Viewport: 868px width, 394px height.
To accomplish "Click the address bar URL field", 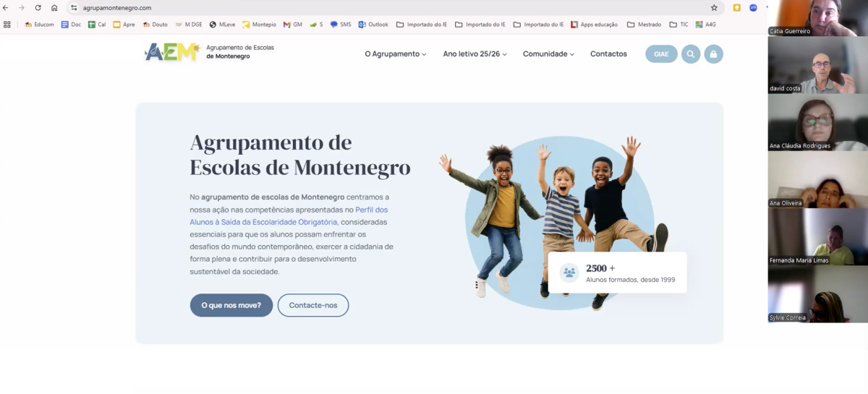I will click(x=391, y=8).
